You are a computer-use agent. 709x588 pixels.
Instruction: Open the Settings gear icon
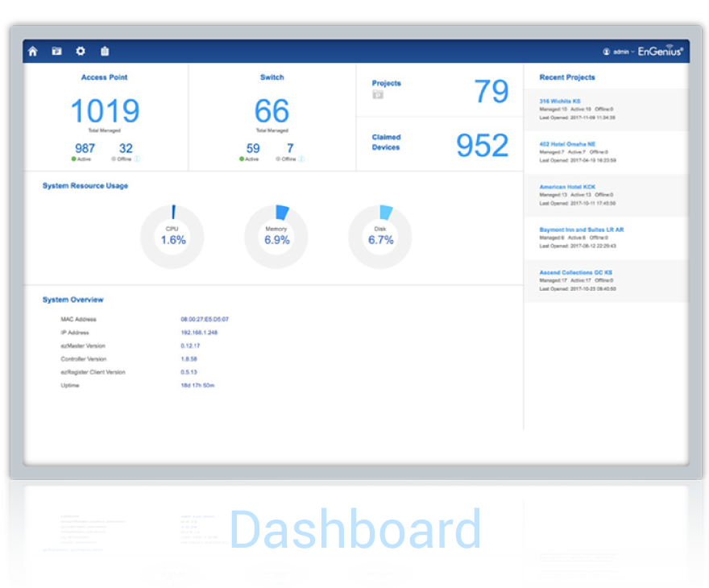(81, 51)
